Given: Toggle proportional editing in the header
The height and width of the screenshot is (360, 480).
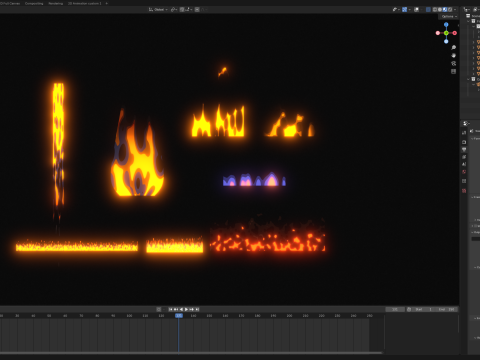Looking at the screenshot, I should pos(197,9).
